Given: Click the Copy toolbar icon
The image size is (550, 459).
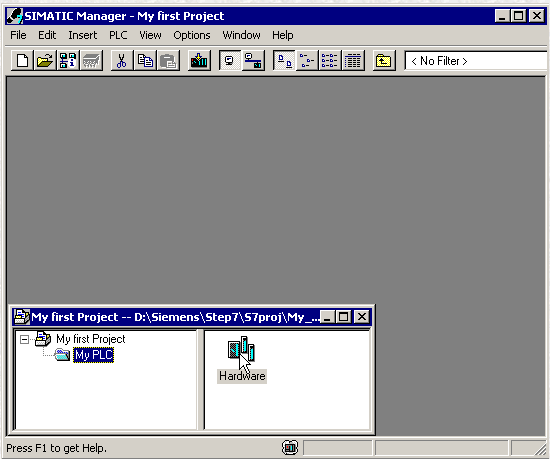Looking at the screenshot, I should 145,61.
